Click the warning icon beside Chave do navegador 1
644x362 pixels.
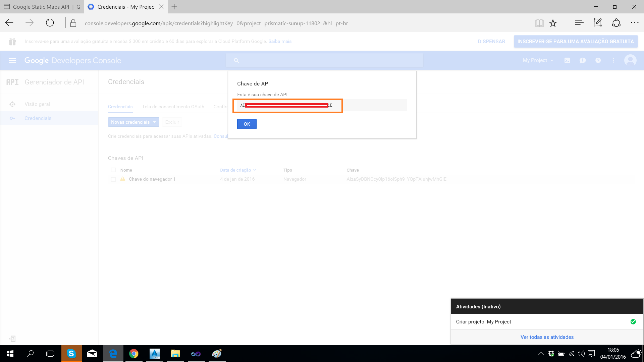[123, 179]
